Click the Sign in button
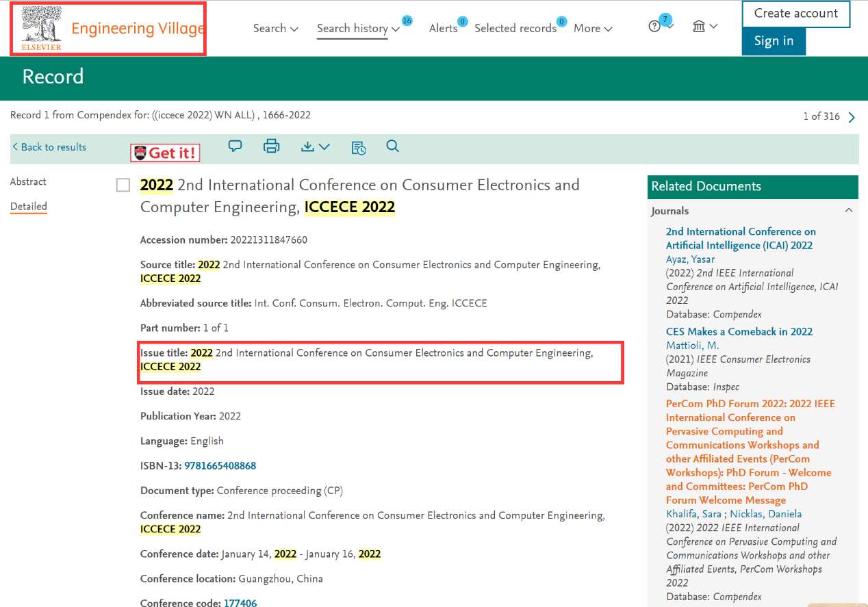The image size is (868, 607). coord(774,41)
